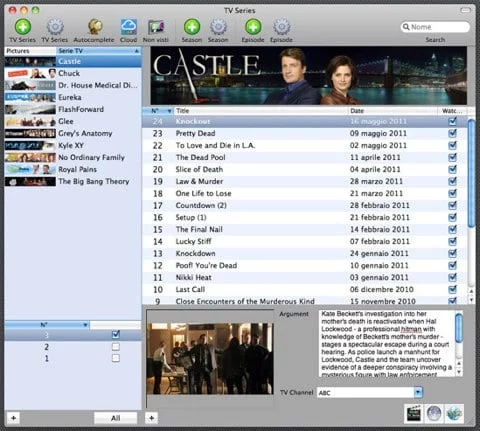Screen dimensions: 480x431
Task: Select Royal Pains series
Action: (73, 169)
